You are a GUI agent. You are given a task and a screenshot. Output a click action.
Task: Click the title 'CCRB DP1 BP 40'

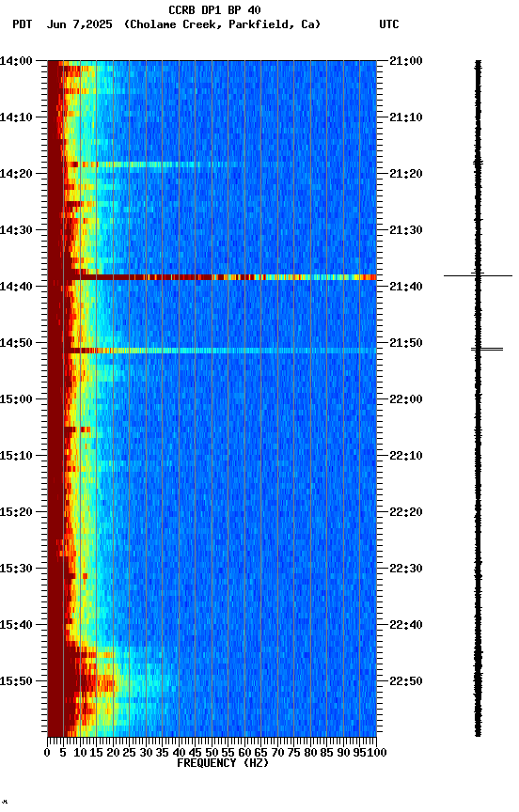pos(214,9)
